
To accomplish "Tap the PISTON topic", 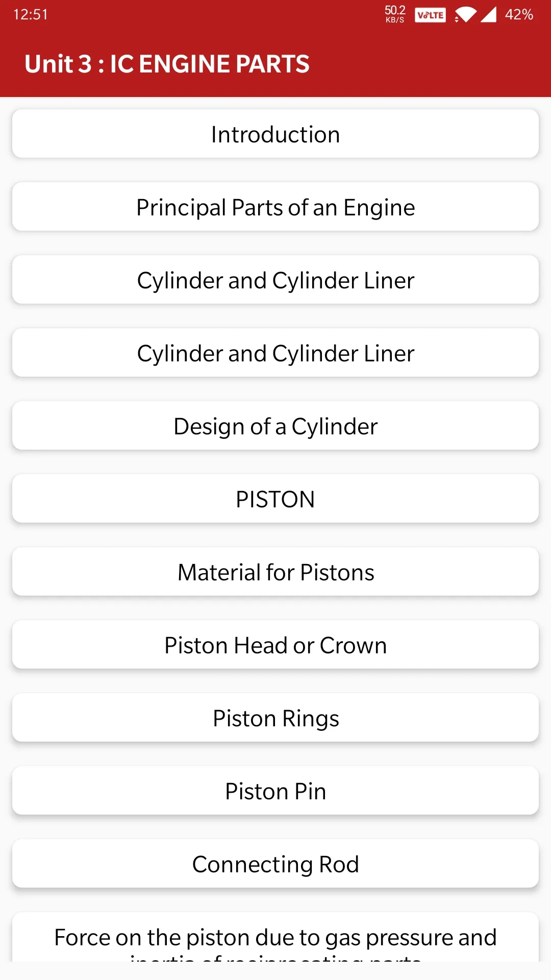I will pos(275,499).
